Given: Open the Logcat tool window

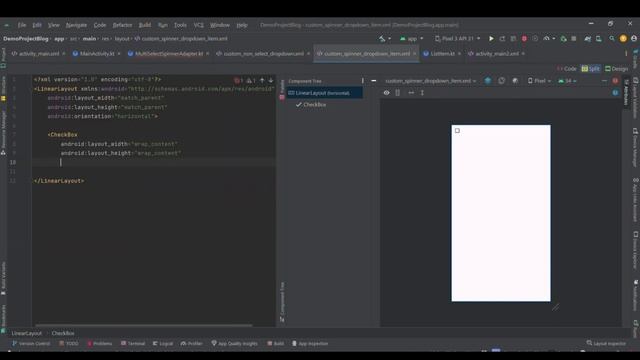Looking at the screenshot, I should 163,344.
